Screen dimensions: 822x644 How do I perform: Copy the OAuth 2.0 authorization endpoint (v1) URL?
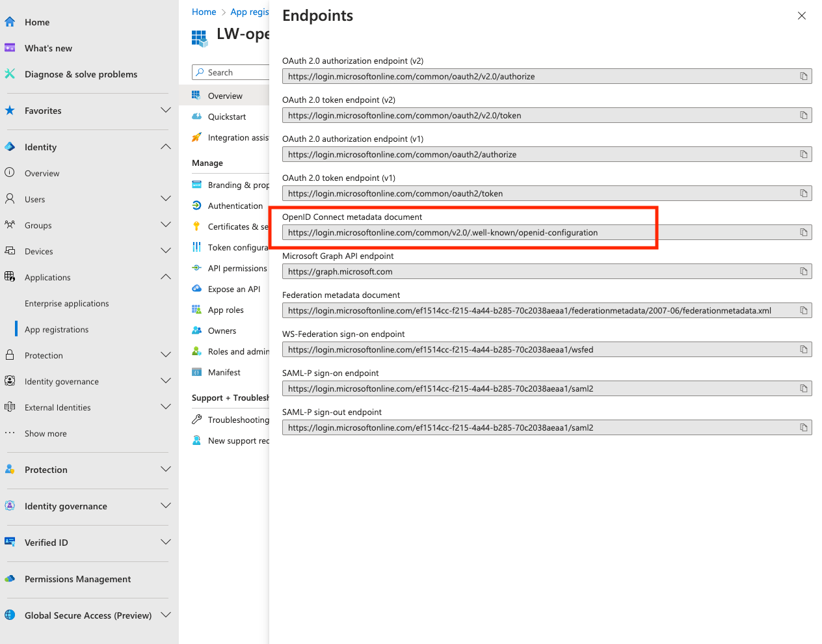804,154
